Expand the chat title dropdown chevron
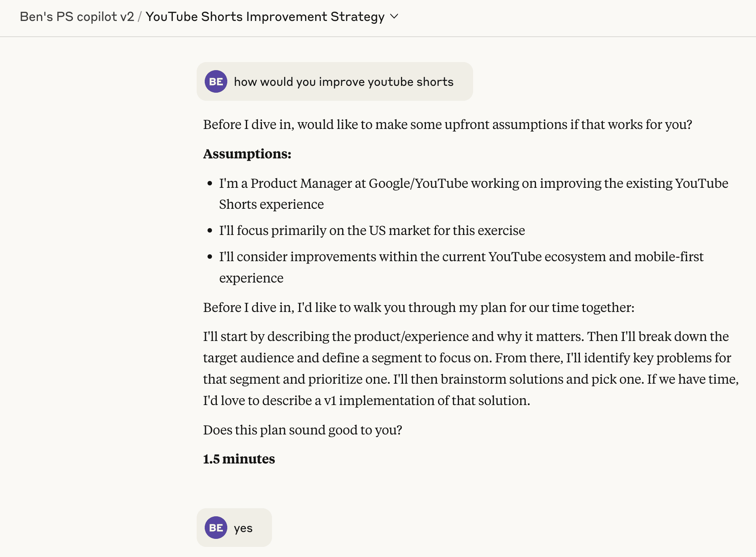The image size is (756, 557). (395, 17)
